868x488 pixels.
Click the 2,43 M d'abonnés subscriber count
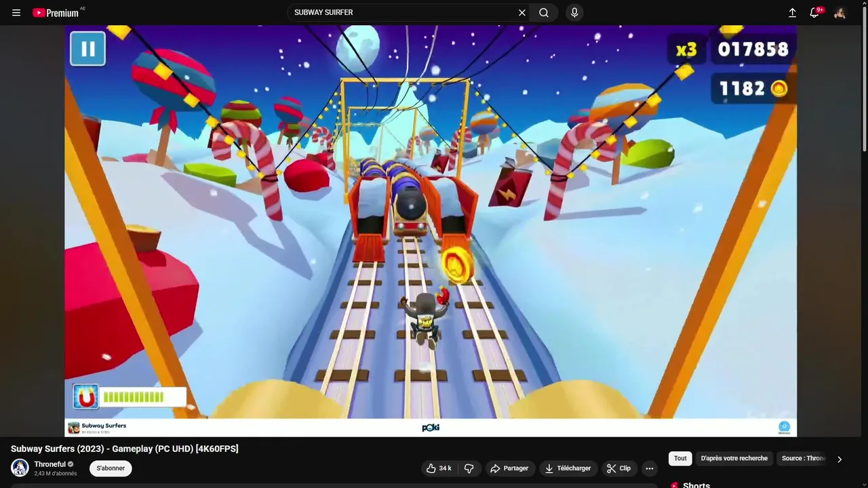(x=56, y=474)
